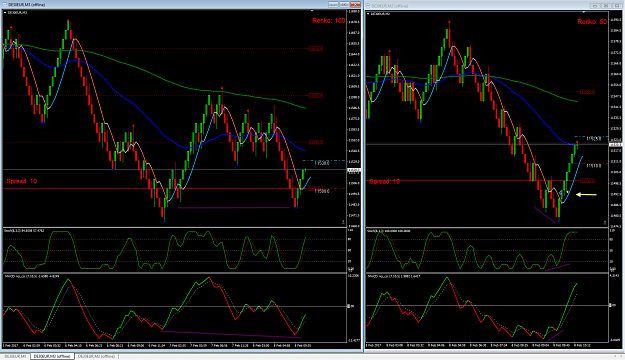
Task: Click the 11538.0 price label in left chart
Action: coord(322,163)
